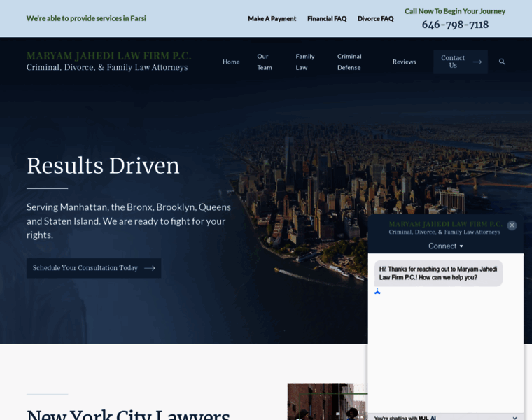Open the Reviews menu item
532x420 pixels.
(404, 62)
